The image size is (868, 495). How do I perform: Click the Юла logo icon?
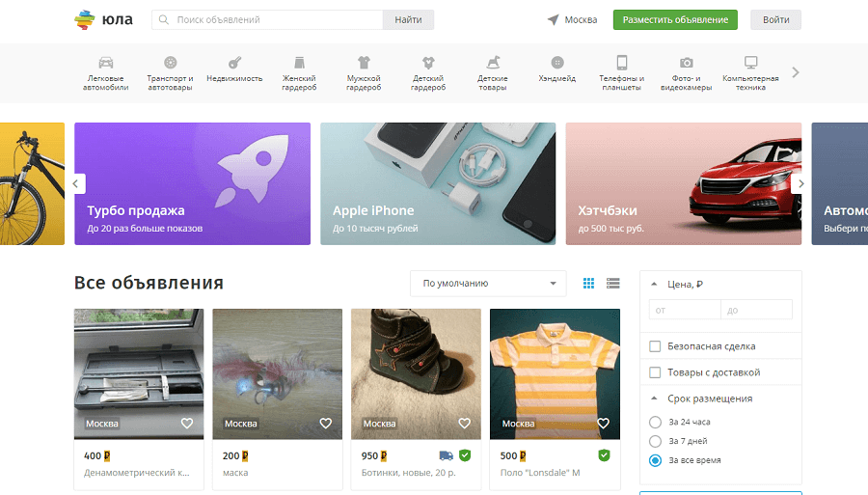pyautogui.click(x=87, y=19)
